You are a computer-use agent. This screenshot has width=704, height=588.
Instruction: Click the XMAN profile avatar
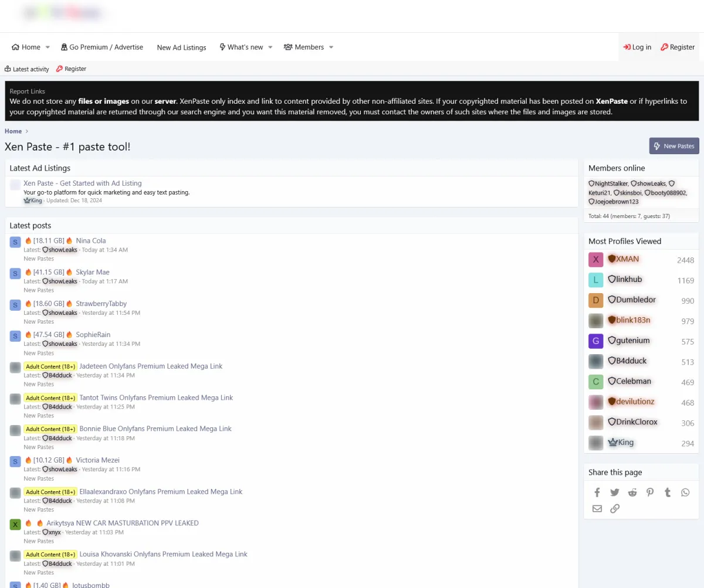595,260
